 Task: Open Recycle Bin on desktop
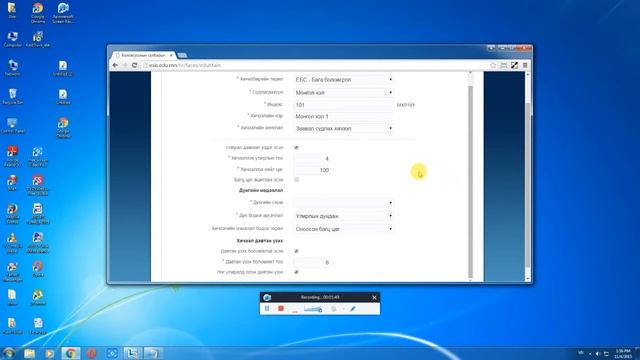coord(12,97)
